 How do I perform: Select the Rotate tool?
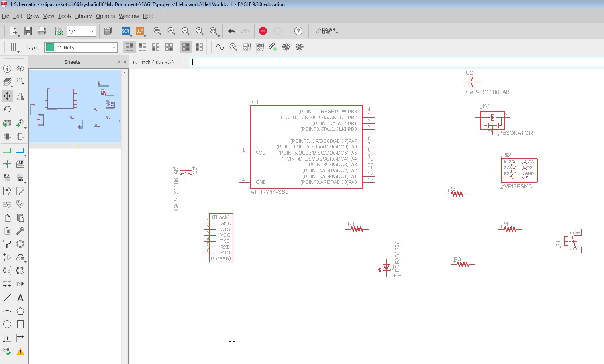click(x=7, y=109)
